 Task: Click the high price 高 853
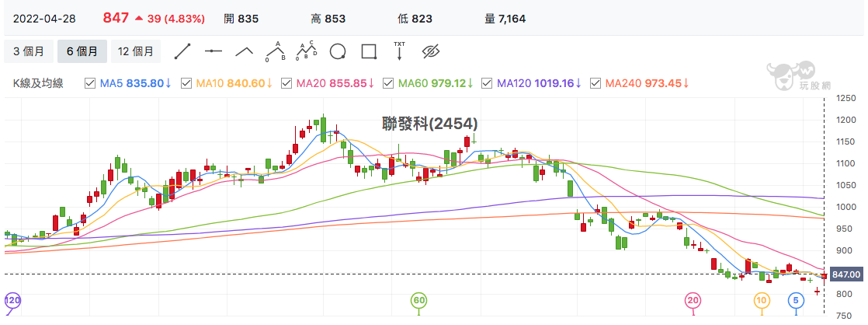tap(328, 19)
